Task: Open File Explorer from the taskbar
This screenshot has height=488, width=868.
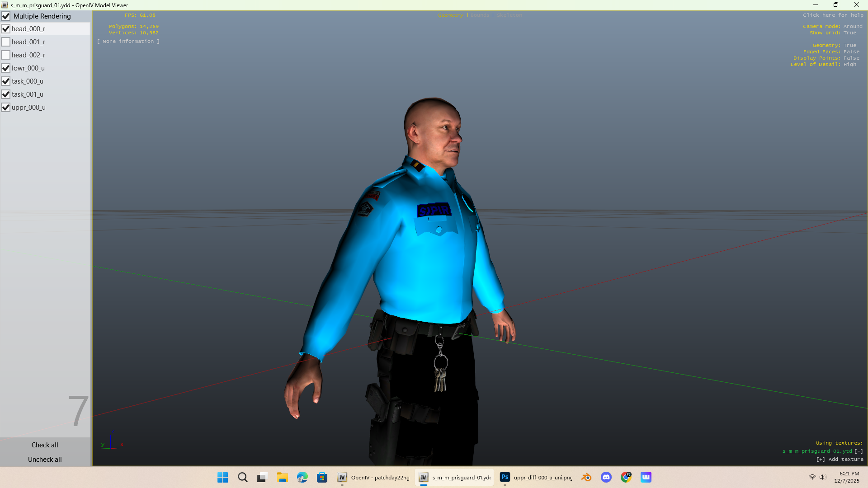Action: pyautogui.click(x=283, y=477)
